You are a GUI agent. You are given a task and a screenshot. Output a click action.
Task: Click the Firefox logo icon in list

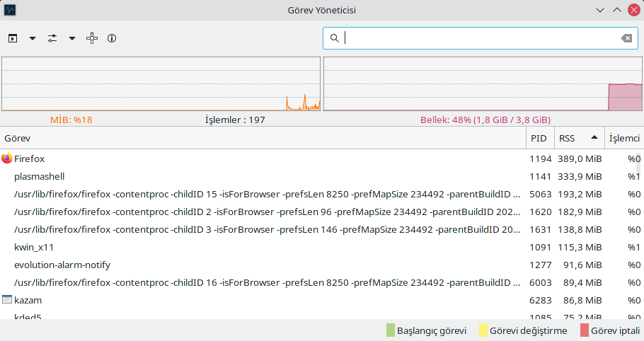pyautogui.click(x=7, y=158)
